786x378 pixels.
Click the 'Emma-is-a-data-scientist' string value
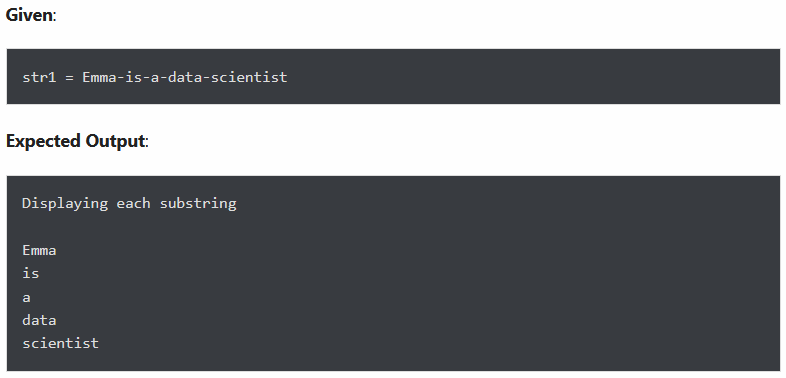tap(184, 77)
